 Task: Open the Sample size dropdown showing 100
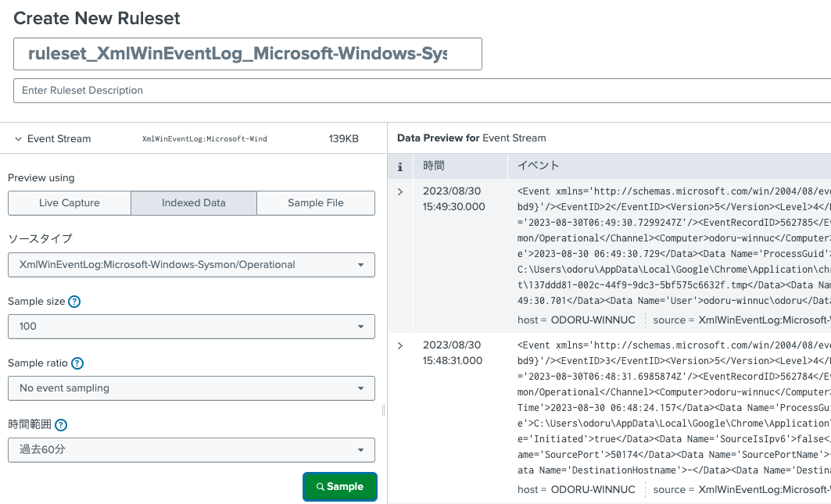coord(192,327)
